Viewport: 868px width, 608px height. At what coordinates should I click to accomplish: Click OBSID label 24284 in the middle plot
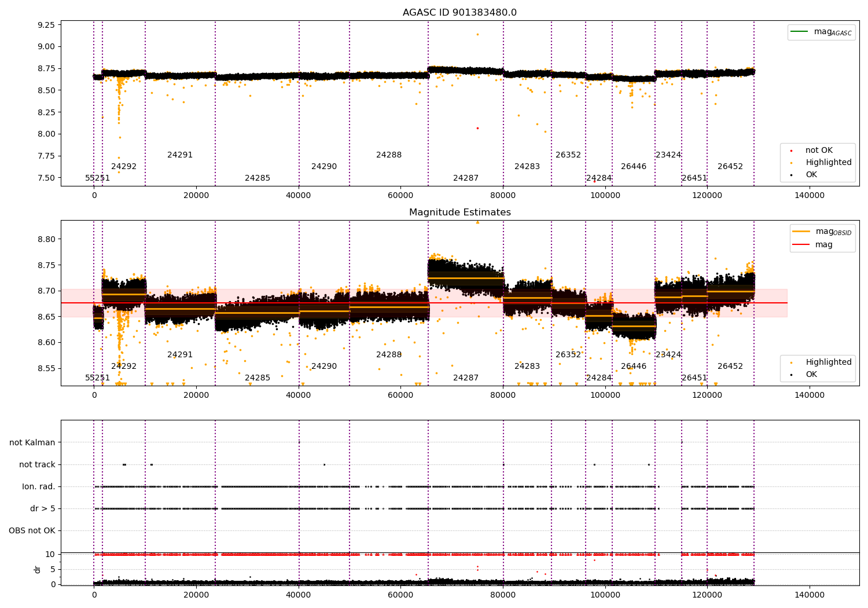[x=599, y=378]
